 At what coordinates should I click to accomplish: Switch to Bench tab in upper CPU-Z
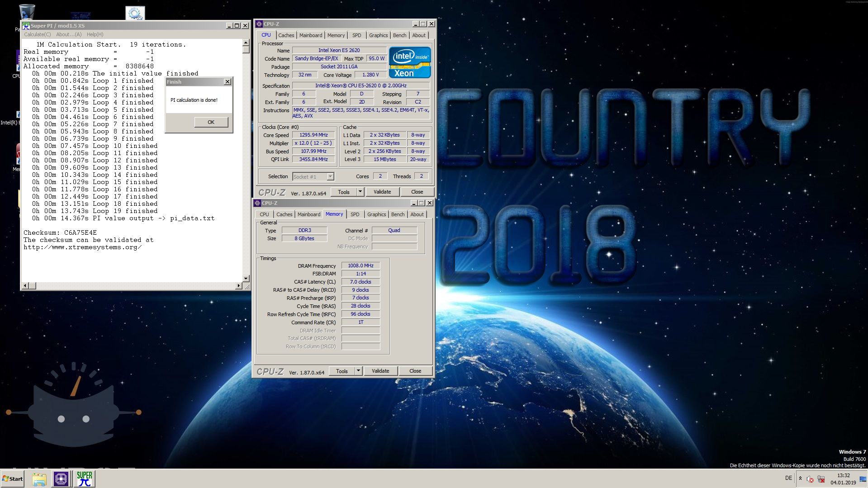click(399, 35)
